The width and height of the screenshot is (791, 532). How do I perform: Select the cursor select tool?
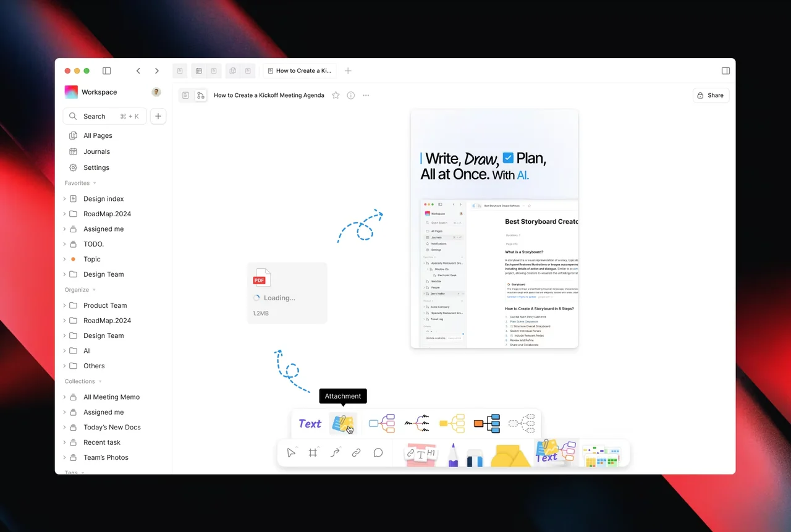291,453
